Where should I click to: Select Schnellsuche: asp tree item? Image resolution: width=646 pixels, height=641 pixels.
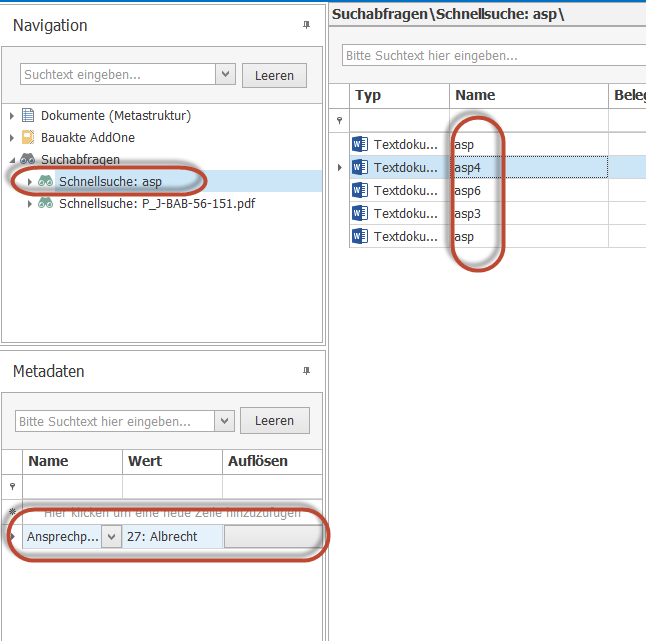click(x=110, y=182)
